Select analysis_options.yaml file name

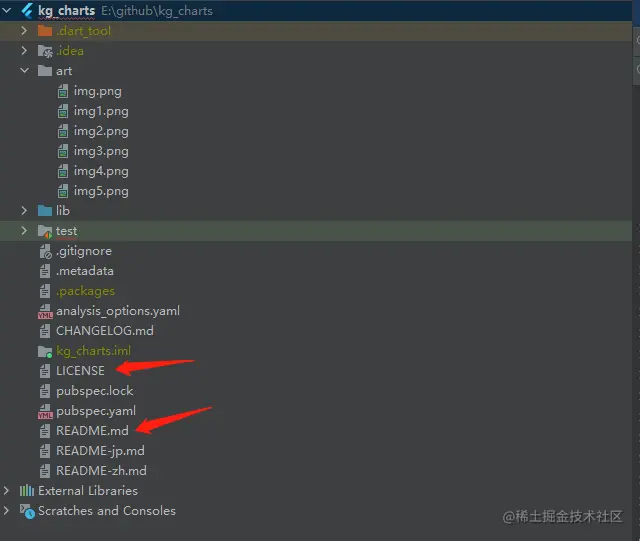click(118, 311)
